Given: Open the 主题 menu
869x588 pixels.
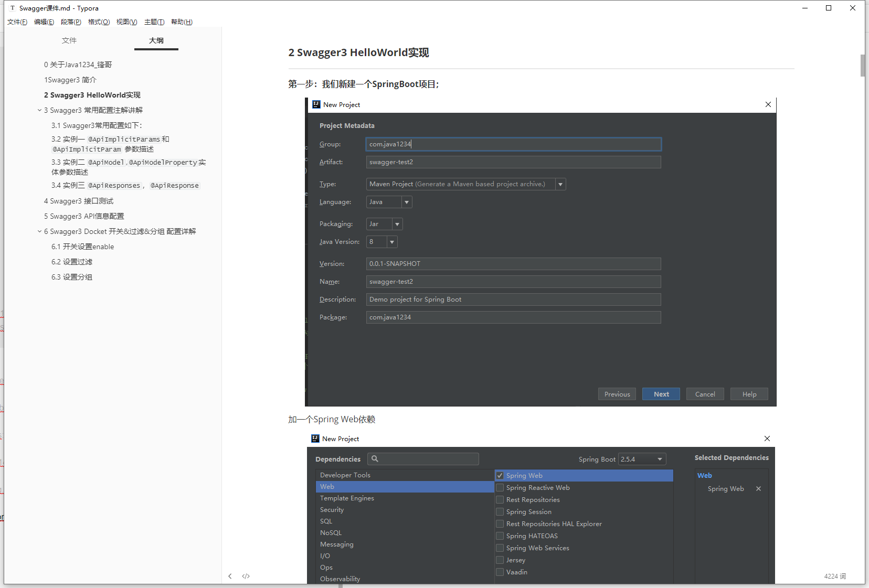Looking at the screenshot, I should pyautogui.click(x=154, y=22).
